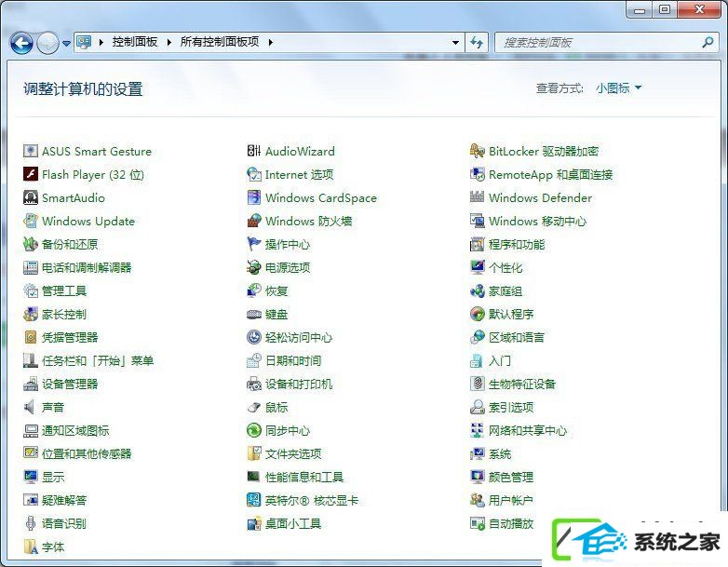Screen dimensions: 728x567
Task: Open the BitLocker 驱动器加密 icon
Action: (478, 151)
